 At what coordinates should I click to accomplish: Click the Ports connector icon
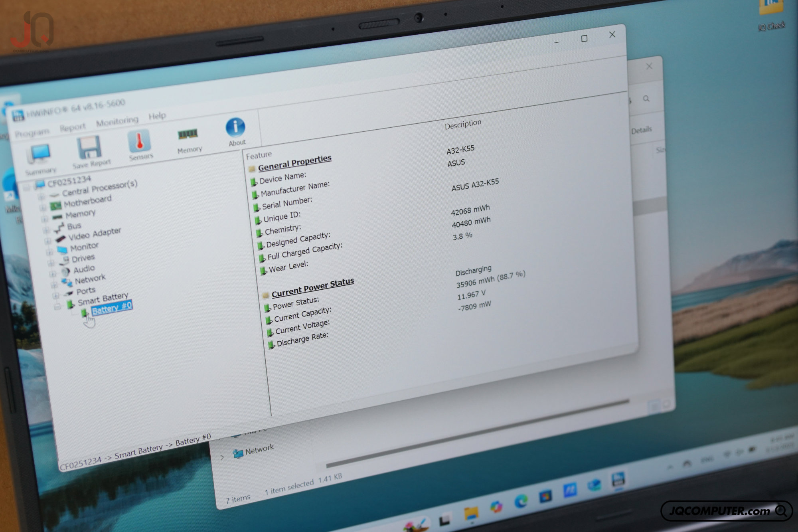69,293
